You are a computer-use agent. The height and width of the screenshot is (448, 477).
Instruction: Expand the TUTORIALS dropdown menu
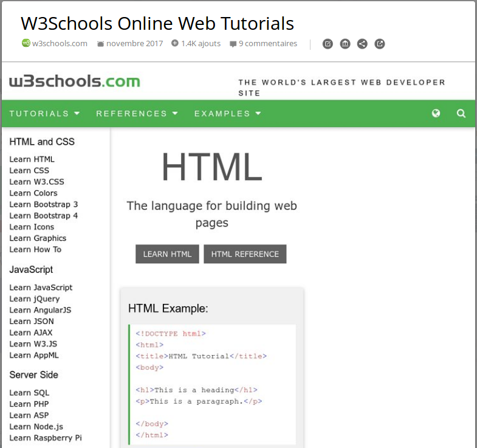pos(44,114)
